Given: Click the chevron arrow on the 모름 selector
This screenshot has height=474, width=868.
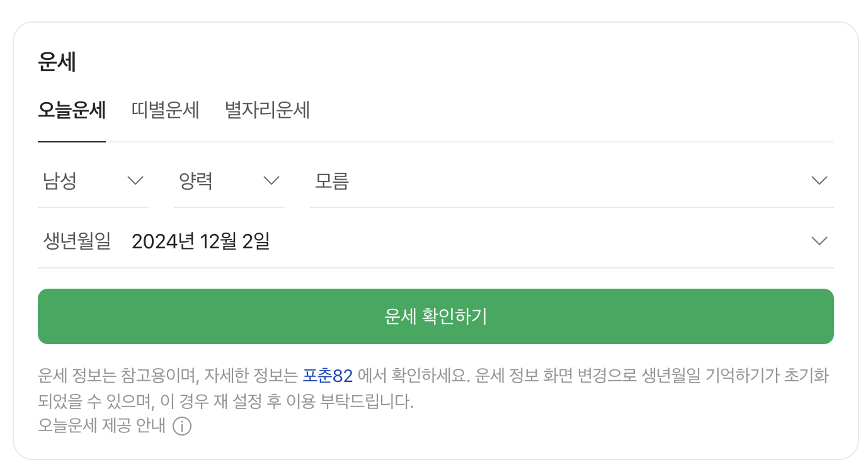Looking at the screenshot, I should coord(819,180).
